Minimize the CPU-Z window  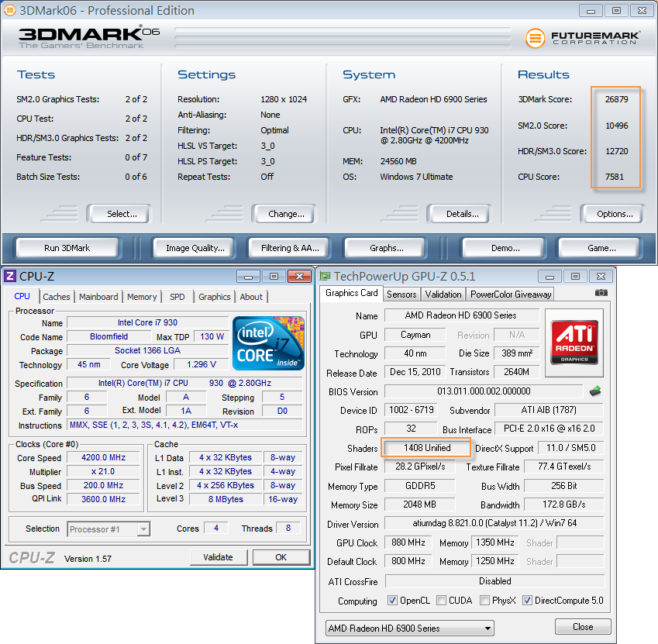click(249, 277)
